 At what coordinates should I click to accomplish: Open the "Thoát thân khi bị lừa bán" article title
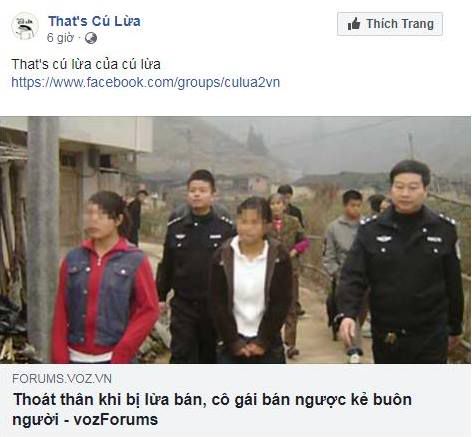click(212, 409)
